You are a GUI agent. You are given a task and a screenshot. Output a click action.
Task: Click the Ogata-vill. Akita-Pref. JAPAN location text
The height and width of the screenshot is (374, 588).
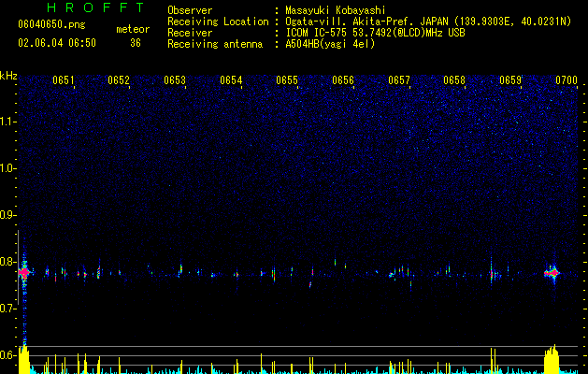coord(428,22)
